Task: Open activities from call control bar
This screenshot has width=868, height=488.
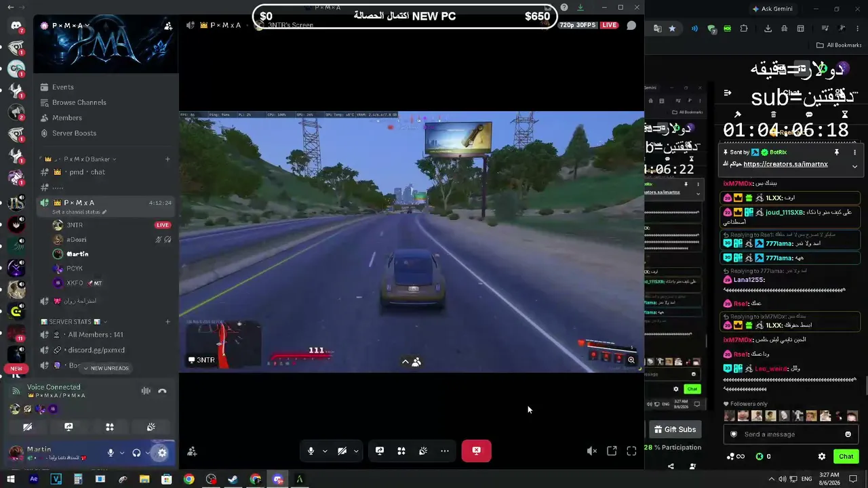Action: pyautogui.click(x=401, y=451)
